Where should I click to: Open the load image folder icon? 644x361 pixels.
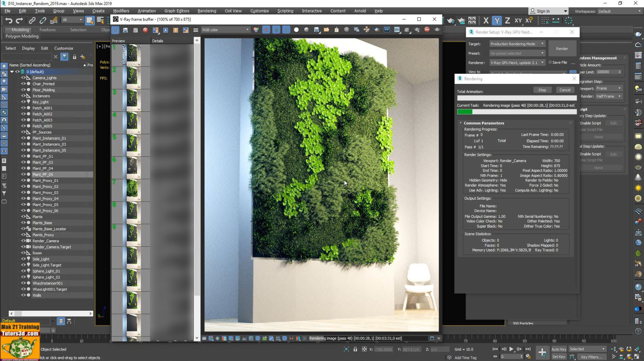pos(326,30)
